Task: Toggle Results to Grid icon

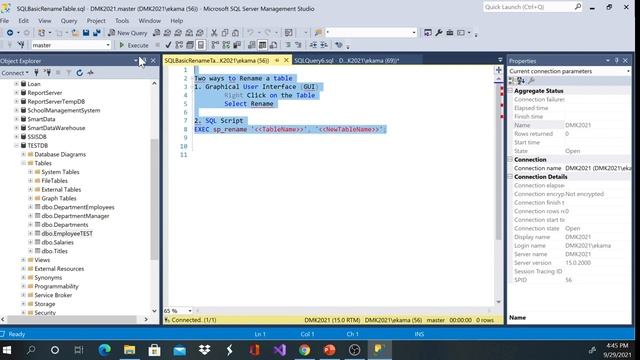Action: tap(262, 45)
